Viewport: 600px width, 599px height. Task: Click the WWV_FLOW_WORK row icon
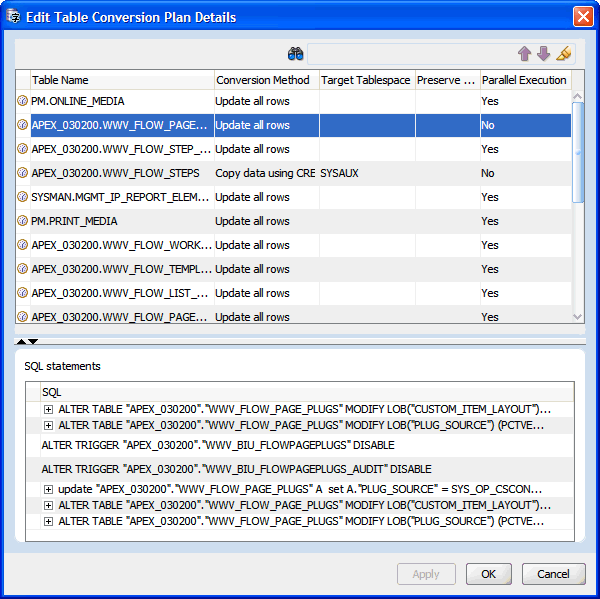point(23,245)
